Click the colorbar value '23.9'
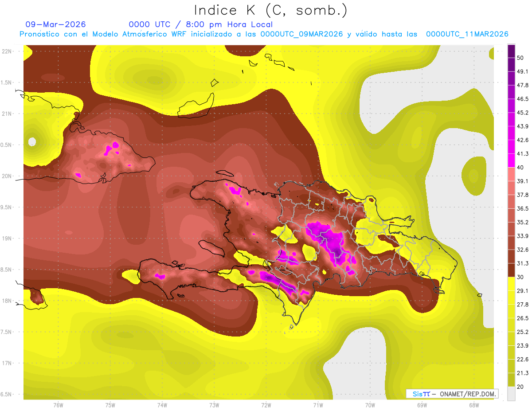The height and width of the screenshot is (411, 532). click(x=523, y=346)
